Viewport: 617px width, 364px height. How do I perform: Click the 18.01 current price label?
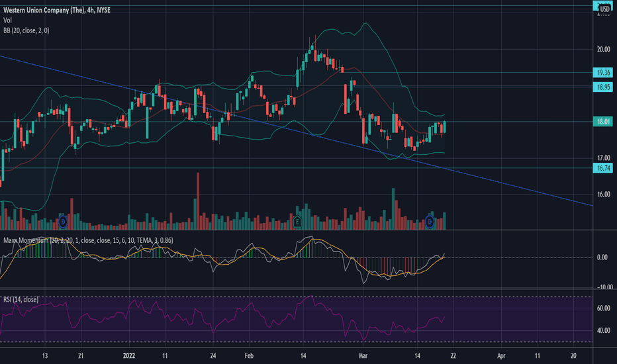pyautogui.click(x=603, y=122)
